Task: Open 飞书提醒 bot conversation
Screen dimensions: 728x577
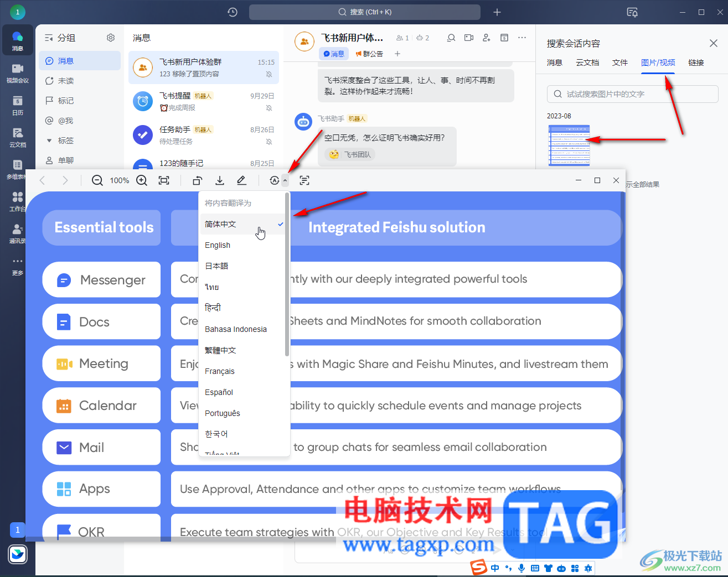Action: click(204, 101)
